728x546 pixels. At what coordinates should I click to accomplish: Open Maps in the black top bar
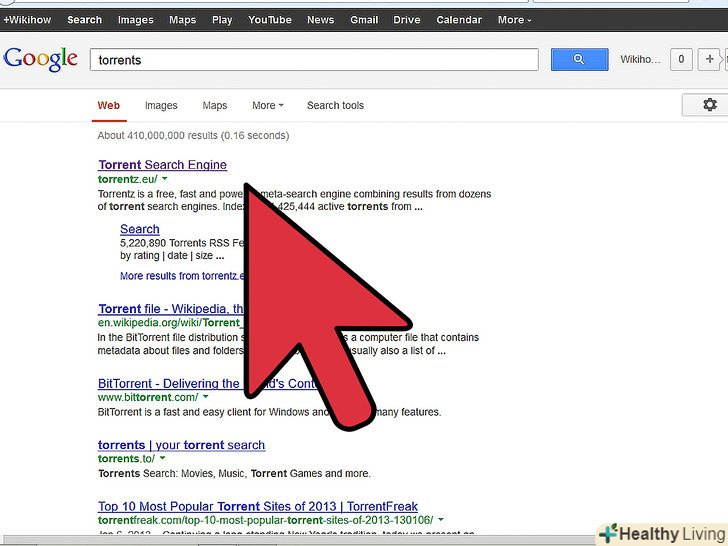182,20
